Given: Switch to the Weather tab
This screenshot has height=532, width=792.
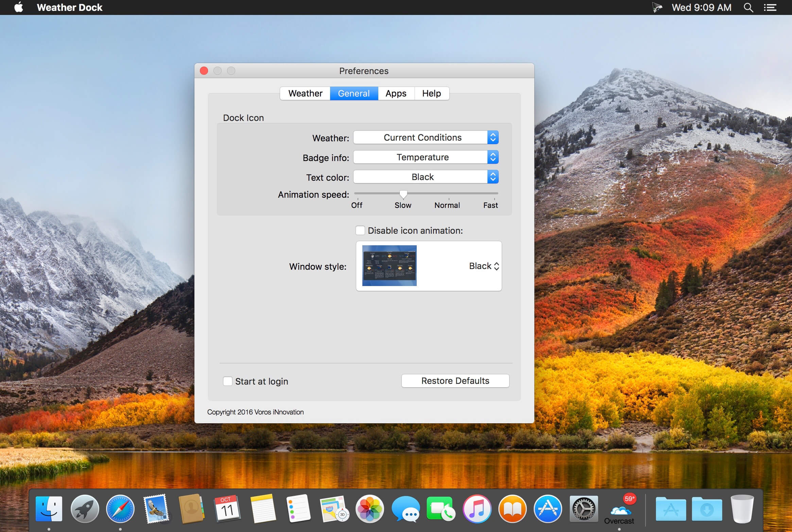Looking at the screenshot, I should pos(305,93).
